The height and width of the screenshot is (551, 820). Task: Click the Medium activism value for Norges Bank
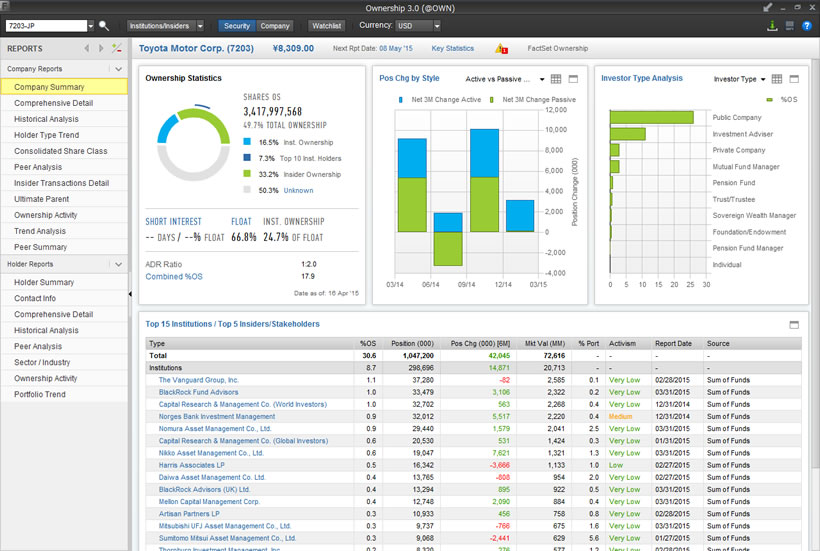click(x=620, y=417)
